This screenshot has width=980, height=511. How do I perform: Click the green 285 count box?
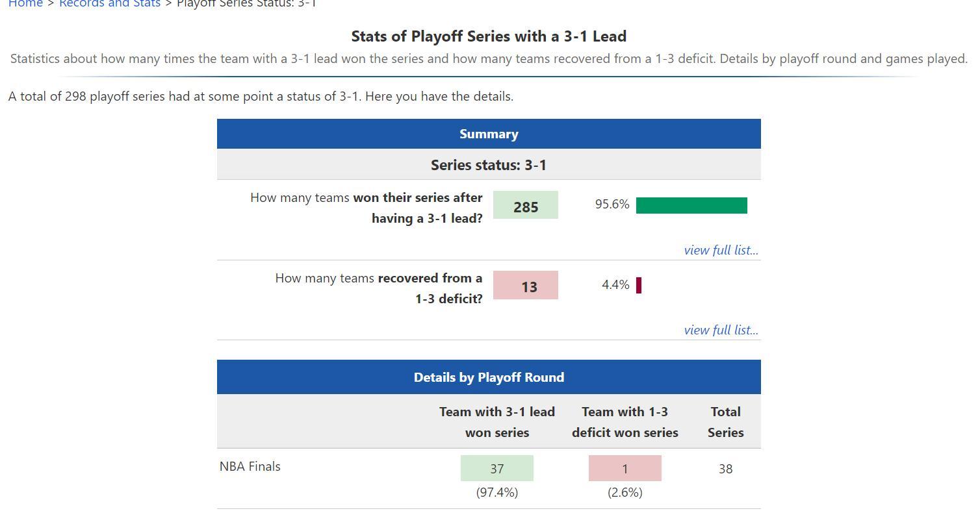[526, 205]
